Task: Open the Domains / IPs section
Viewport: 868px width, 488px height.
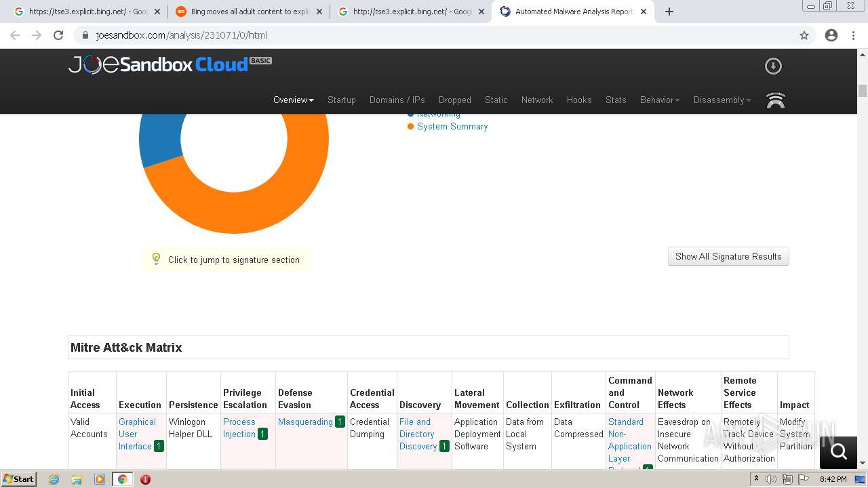Action: [x=397, y=100]
